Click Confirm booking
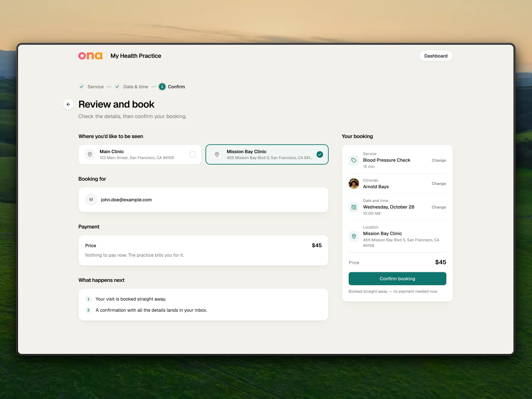 click(397, 279)
